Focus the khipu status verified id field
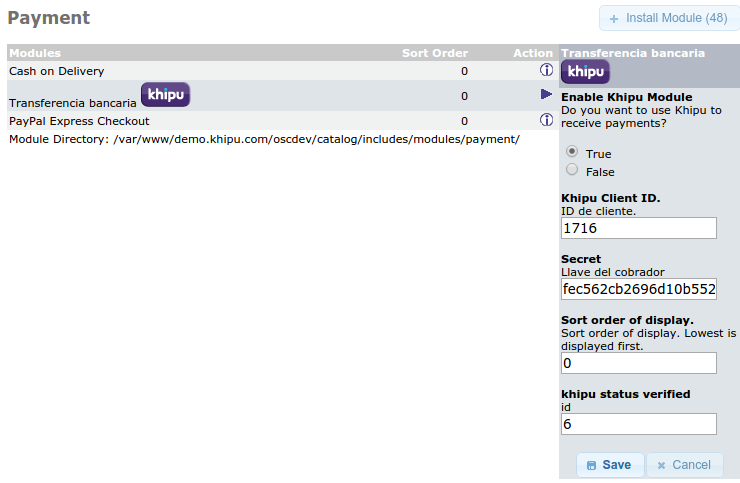This screenshot has height=483, width=740. [639, 424]
